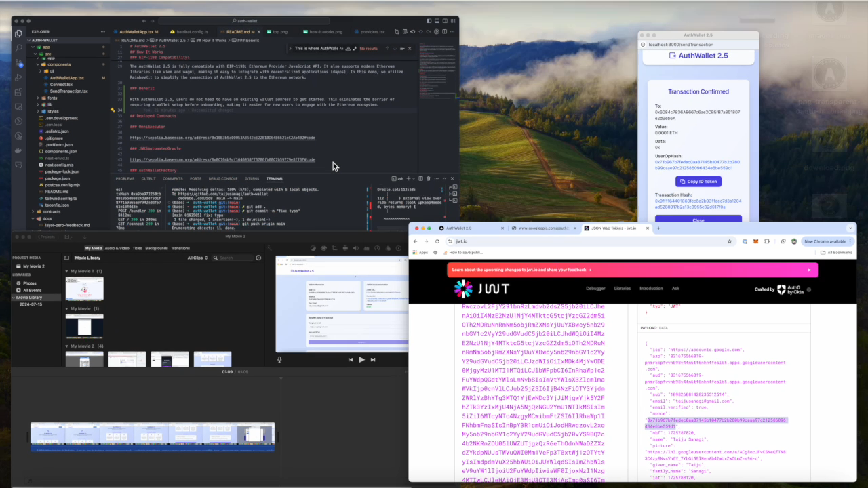Screen dimensions: 868x488
Task: Split the VS Code terminal
Action: (x=420, y=178)
